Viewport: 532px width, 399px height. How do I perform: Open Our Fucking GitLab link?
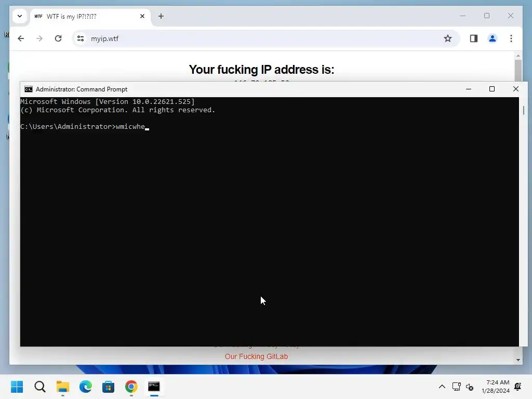256,356
